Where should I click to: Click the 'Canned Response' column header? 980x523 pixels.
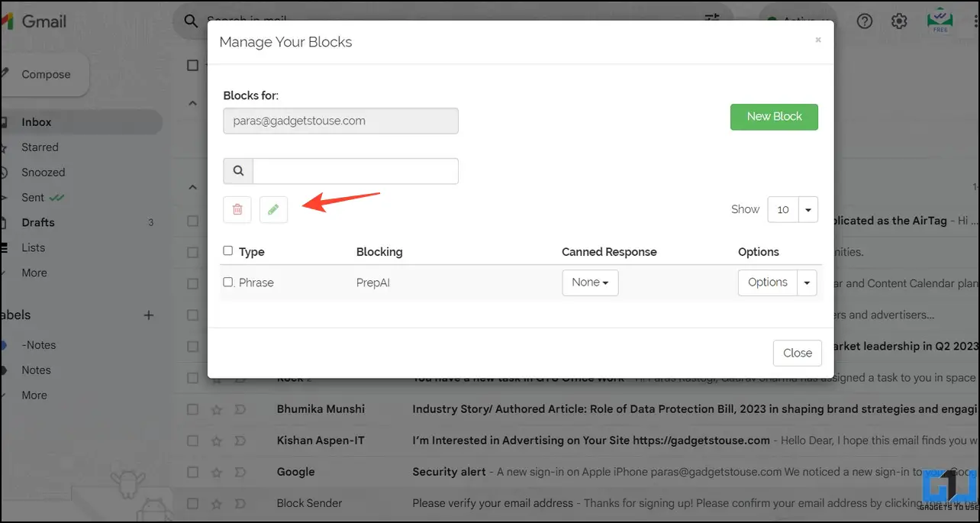pos(609,252)
